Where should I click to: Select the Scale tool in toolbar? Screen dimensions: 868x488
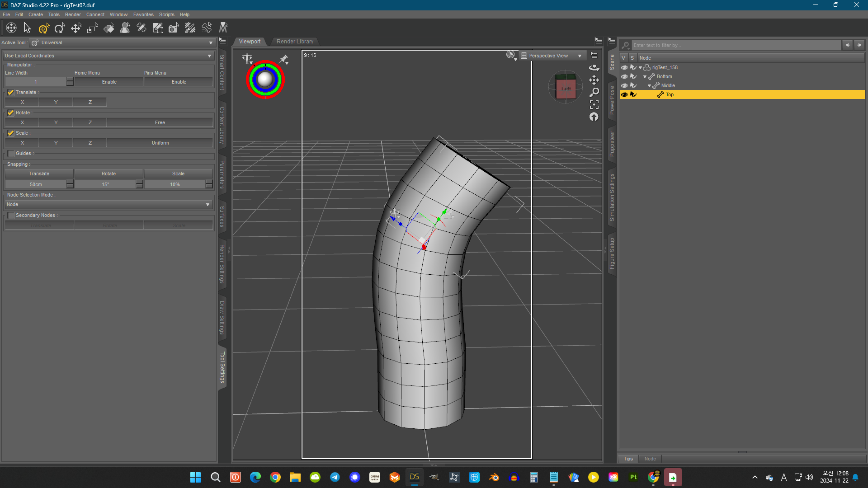92,28
